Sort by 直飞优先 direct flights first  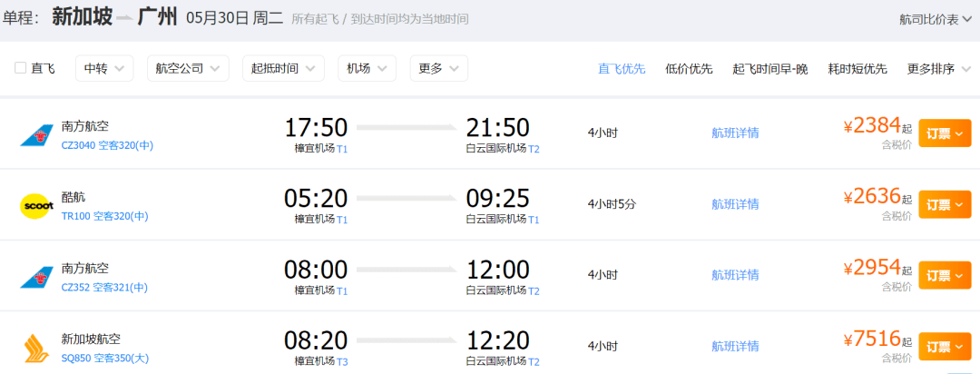[622, 69]
